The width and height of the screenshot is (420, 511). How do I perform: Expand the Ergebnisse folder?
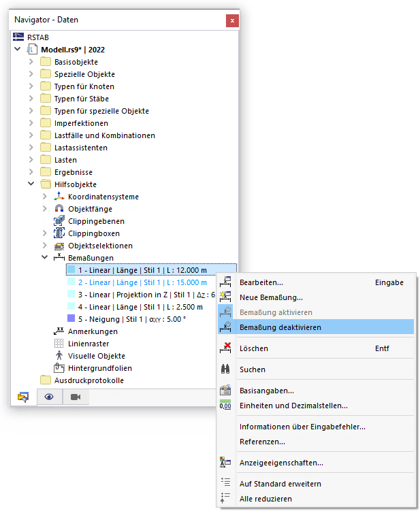(x=31, y=171)
